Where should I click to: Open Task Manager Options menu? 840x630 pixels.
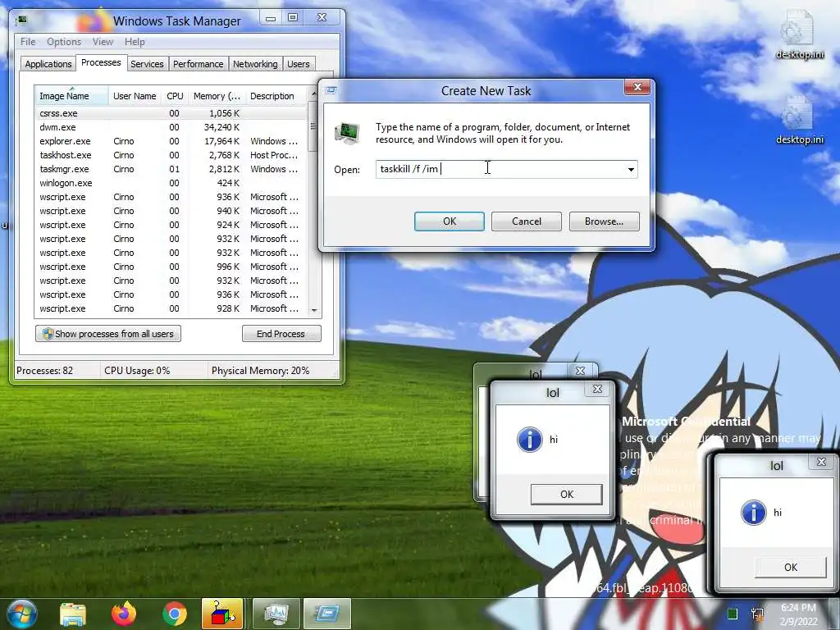pos(64,42)
